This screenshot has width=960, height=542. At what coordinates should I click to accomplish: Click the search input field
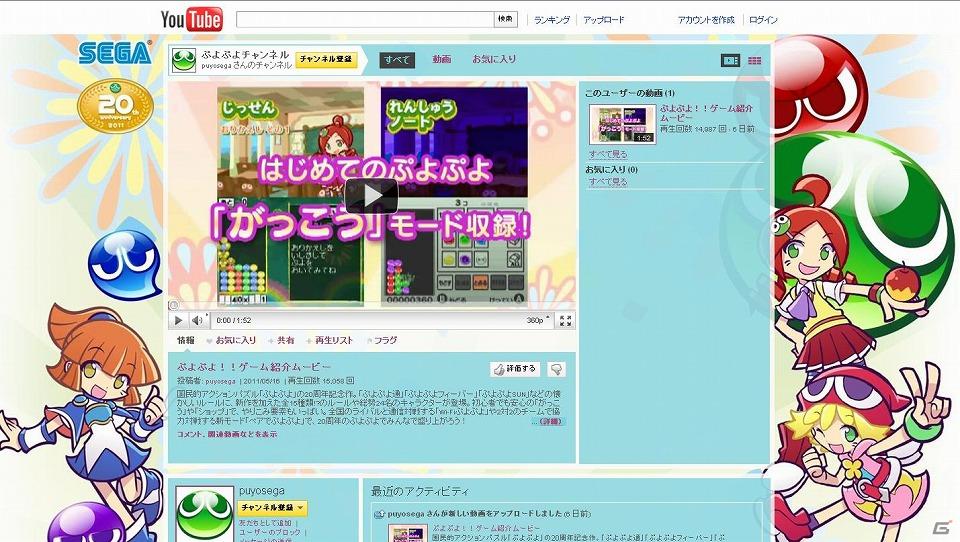365,20
